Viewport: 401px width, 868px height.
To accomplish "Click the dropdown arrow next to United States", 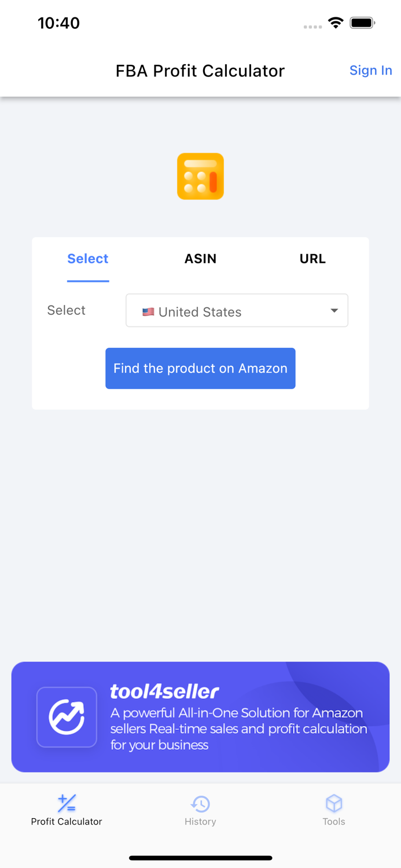I will pos(334,311).
